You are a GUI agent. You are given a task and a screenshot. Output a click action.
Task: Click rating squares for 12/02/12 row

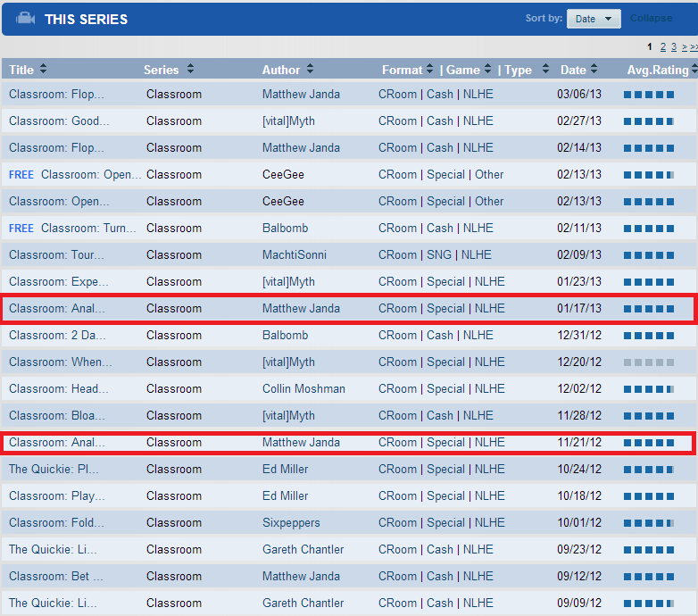coord(649,389)
